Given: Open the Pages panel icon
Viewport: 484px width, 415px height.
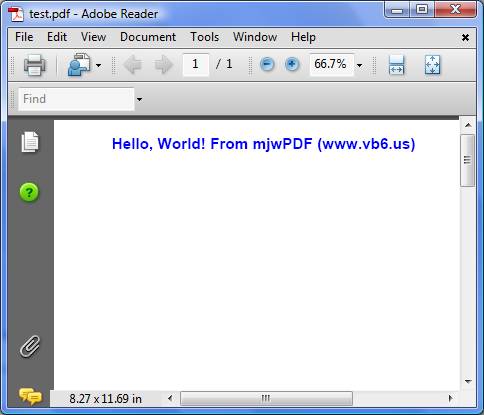Looking at the screenshot, I should 30,142.
